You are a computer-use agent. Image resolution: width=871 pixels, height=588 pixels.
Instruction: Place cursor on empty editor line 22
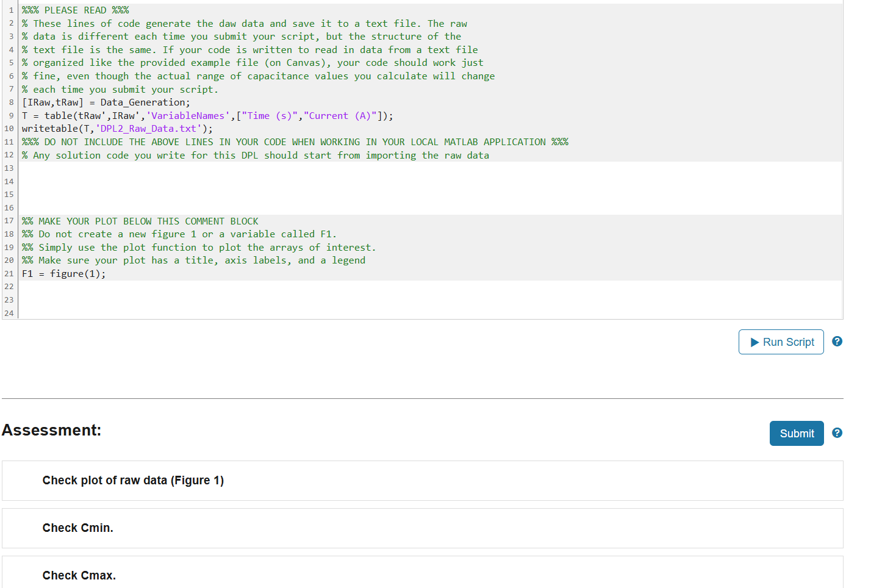click(430, 287)
